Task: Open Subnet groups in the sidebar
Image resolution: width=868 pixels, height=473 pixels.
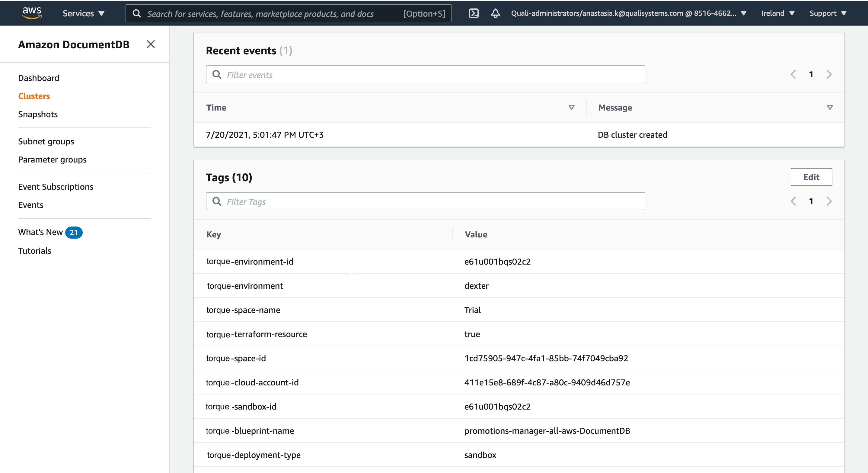Action: [46, 141]
